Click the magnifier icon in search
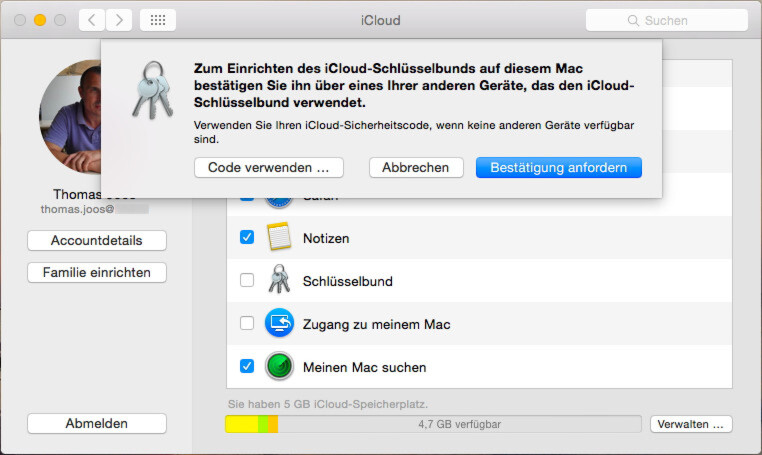Image resolution: width=762 pixels, height=455 pixels. click(633, 20)
